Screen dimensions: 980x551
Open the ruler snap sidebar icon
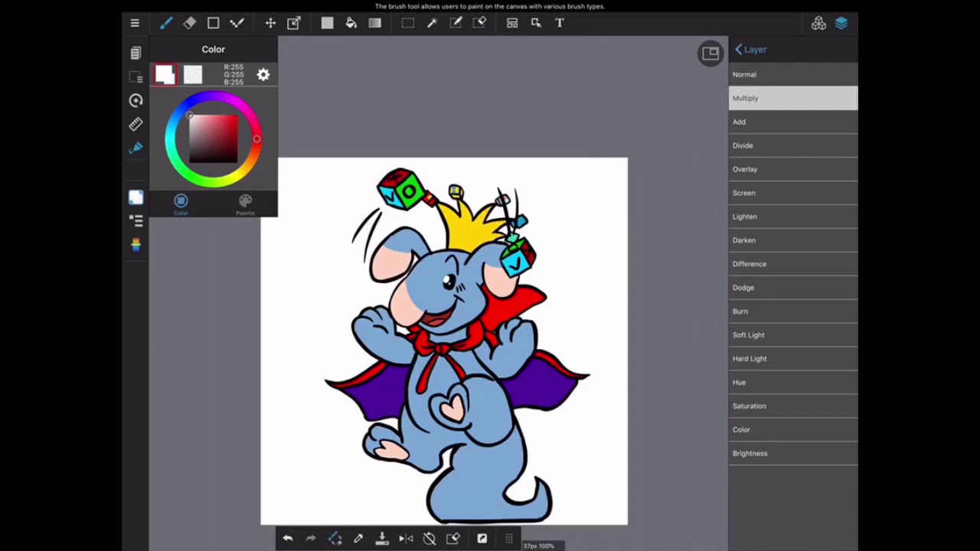pos(136,124)
